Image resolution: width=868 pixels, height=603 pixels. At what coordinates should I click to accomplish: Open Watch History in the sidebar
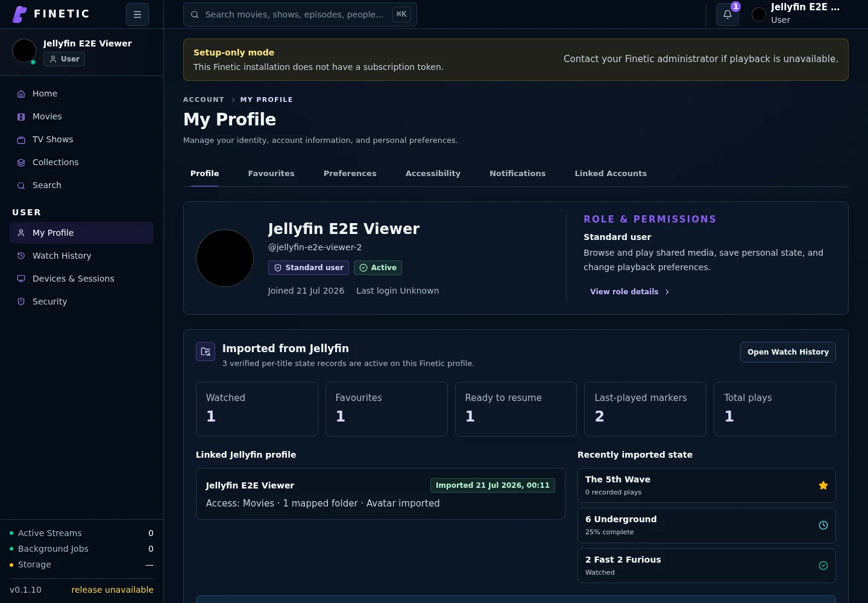pos(81,256)
